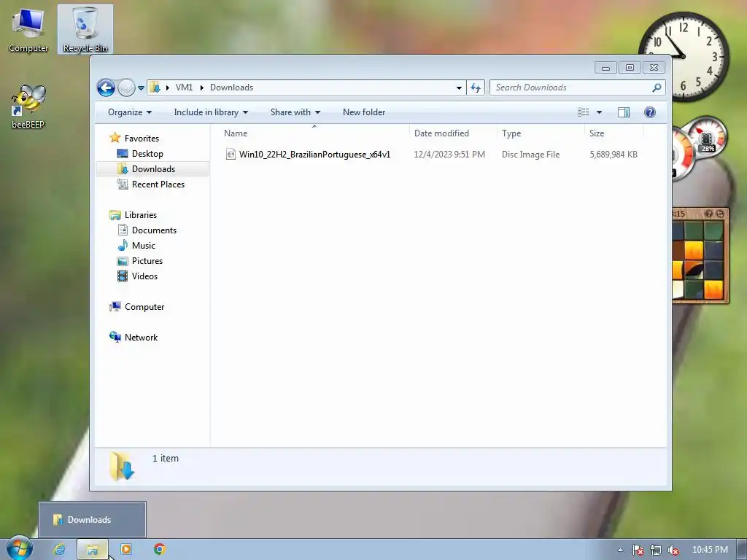Click the folder icon in address bar

(155, 87)
